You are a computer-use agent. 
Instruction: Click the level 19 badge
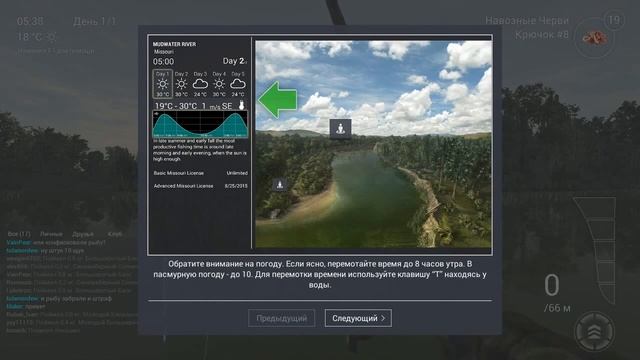613,20
